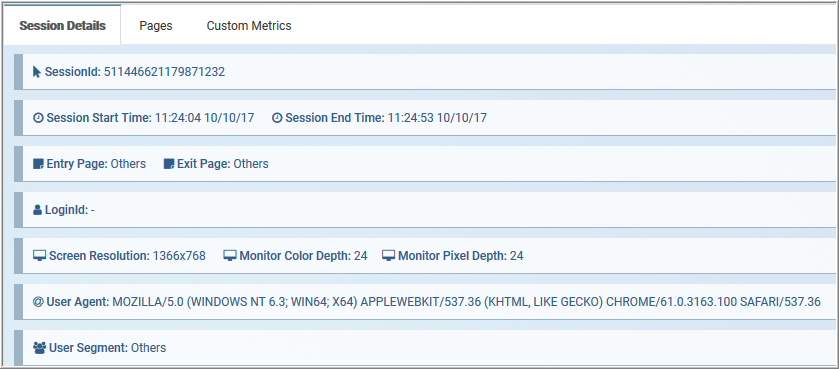Click the monitor icon before Monitor Pixel Depth
Viewport: 839px width, 369px height.
388,256
